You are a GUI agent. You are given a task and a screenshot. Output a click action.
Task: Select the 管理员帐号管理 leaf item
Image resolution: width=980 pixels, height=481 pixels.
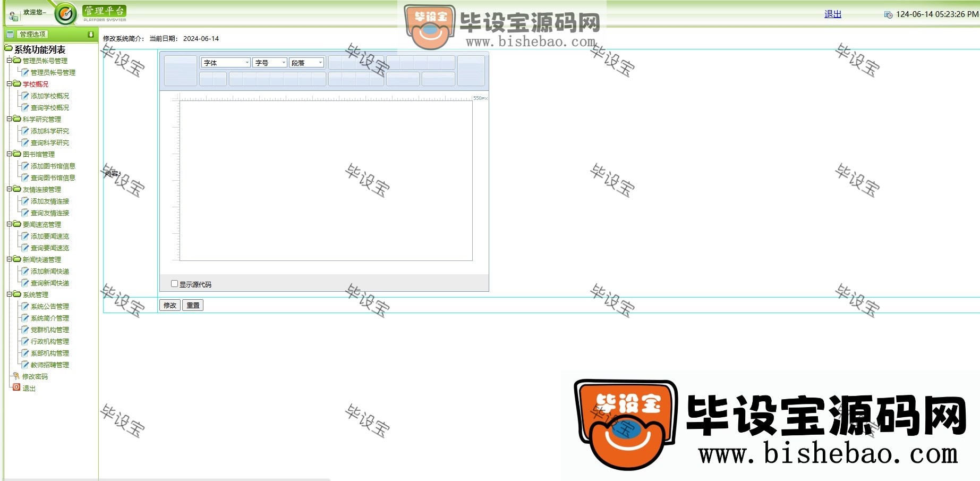(x=53, y=73)
